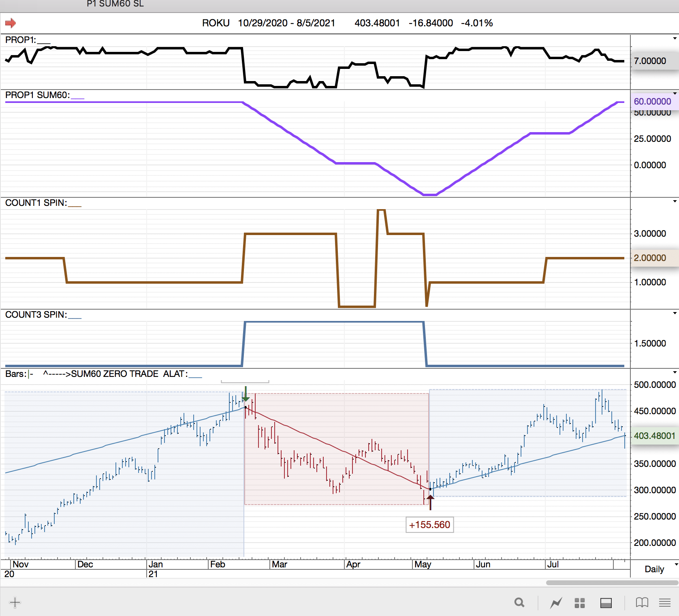This screenshot has height=616, width=679.
Task: Click the list lines icon at bottom right
Action: pyautogui.click(x=665, y=603)
